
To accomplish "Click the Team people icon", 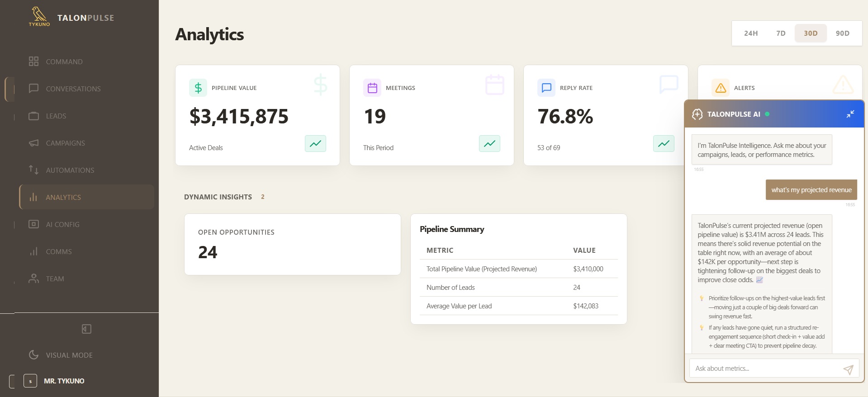I will coord(33,279).
